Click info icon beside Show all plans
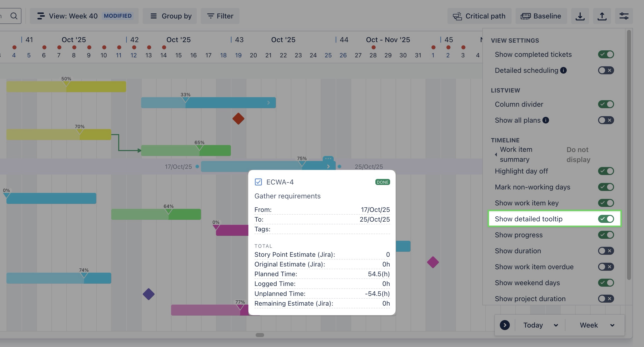 tap(545, 120)
